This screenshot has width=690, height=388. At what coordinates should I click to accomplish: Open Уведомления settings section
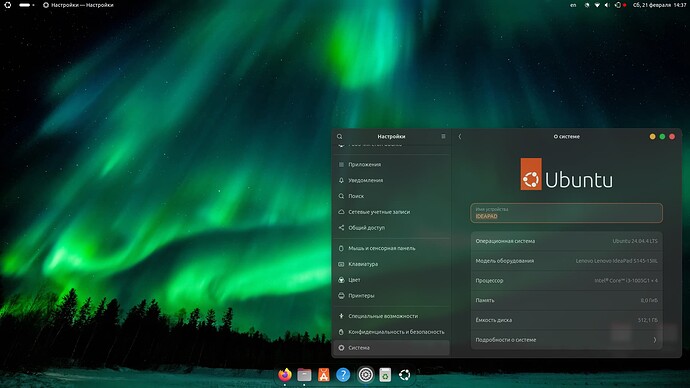point(391,180)
